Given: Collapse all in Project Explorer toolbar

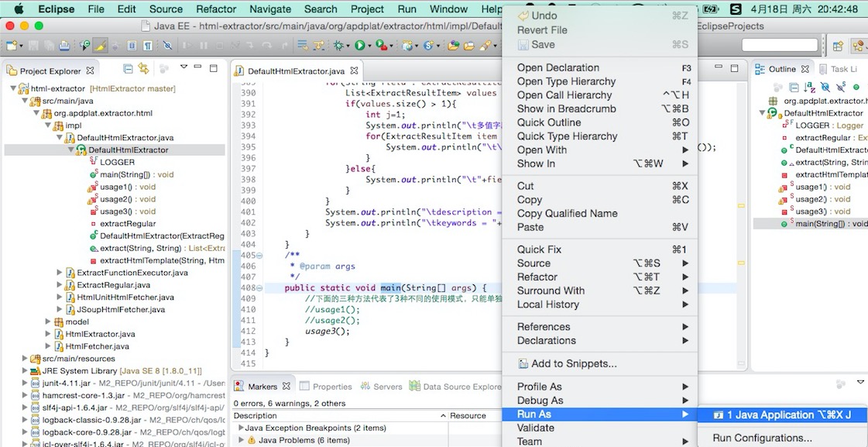Looking at the screenshot, I should coord(128,69).
